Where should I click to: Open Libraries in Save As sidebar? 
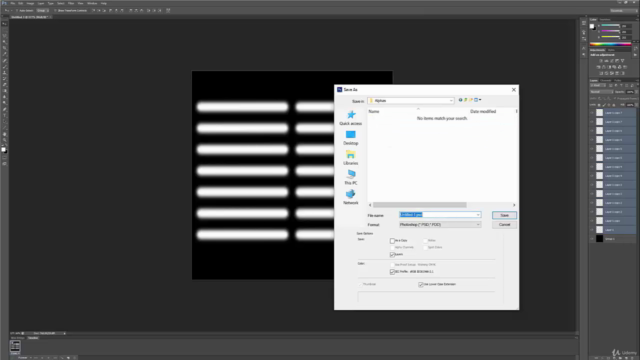click(x=351, y=158)
